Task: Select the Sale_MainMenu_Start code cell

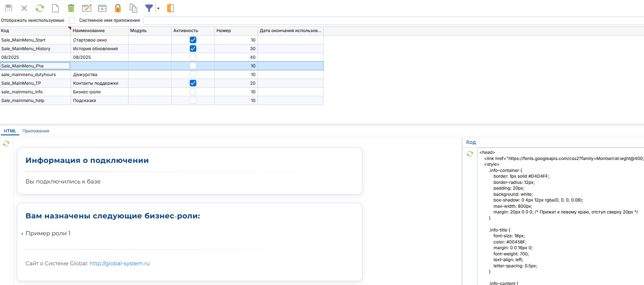Action: coord(35,40)
